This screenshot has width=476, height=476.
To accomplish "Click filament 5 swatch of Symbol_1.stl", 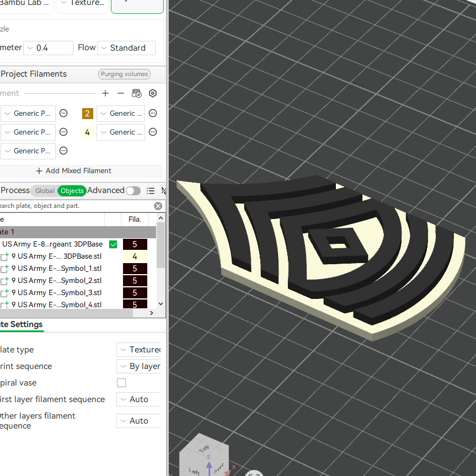I will pos(135,269).
